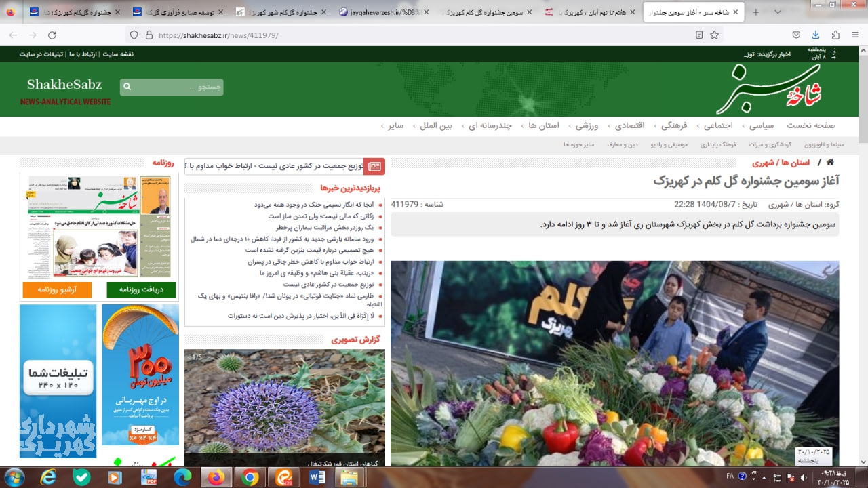This screenshot has height=488, width=868.
Task: Click the search magnifier icon on the site
Action: [127, 87]
